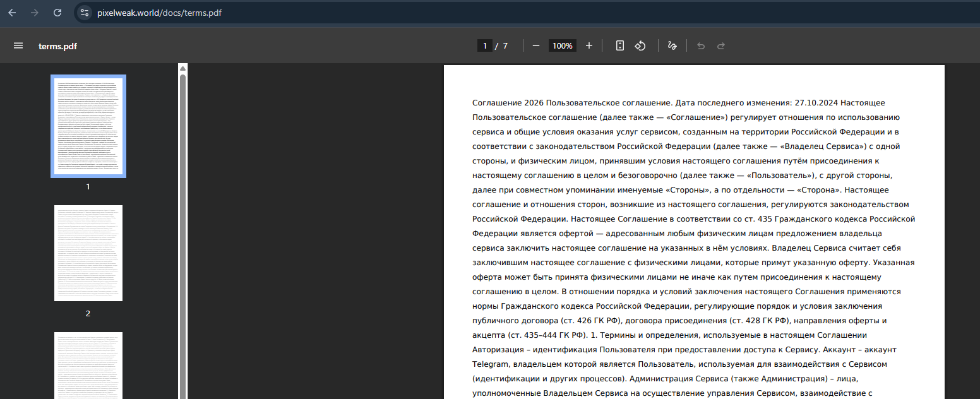
Task: Click the text "1. Термины и определения"
Action: pos(646,335)
